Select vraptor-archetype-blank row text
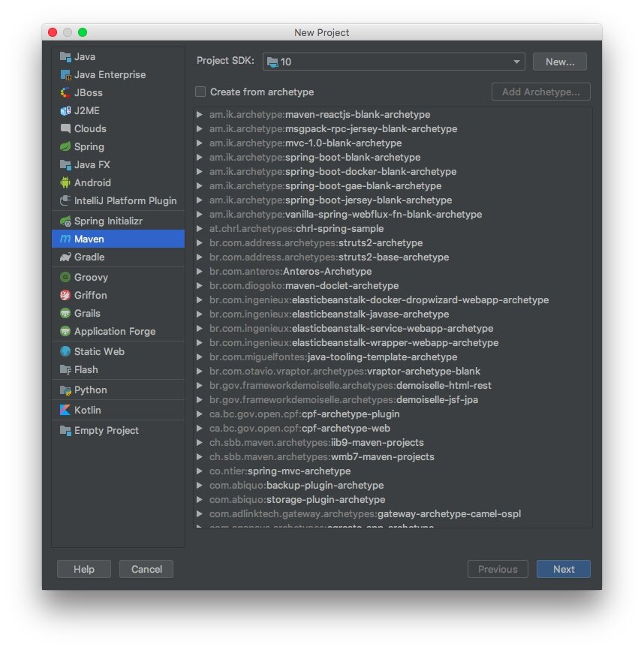Viewport: 644px width, 650px height. click(345, 371)
